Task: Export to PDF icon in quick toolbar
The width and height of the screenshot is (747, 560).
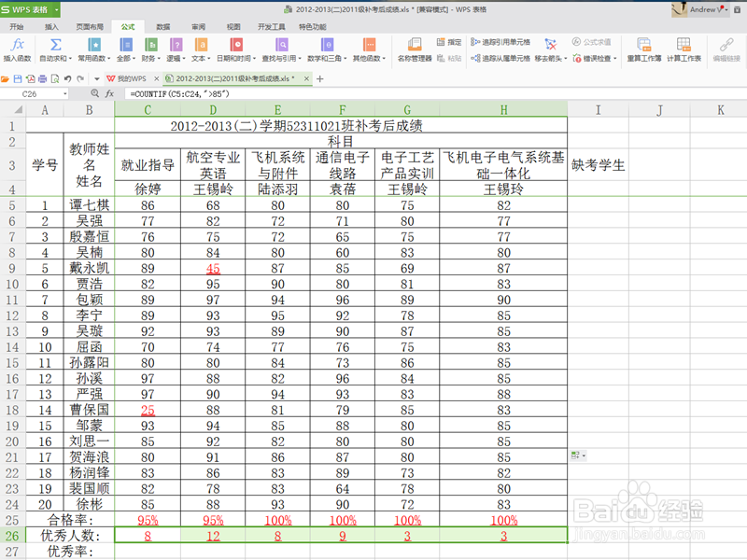Action: [30, 78]
